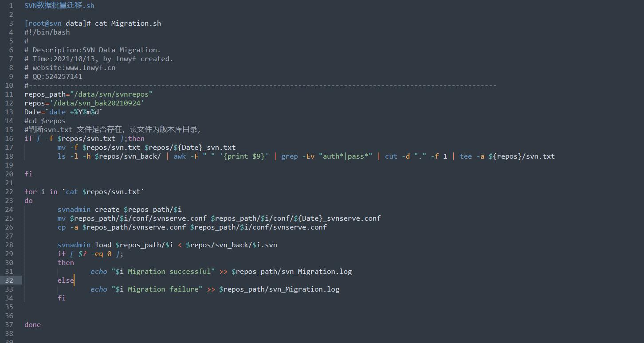Click the "done" keyword ending the loop
The width and height of the screenshot is (644, 343).
click(32, 324)
